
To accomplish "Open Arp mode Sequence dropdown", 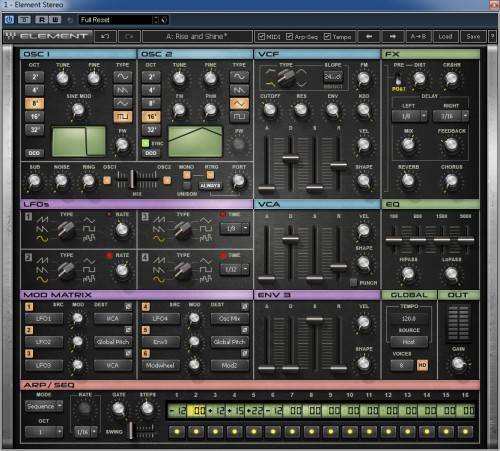I will click(44, 406).
